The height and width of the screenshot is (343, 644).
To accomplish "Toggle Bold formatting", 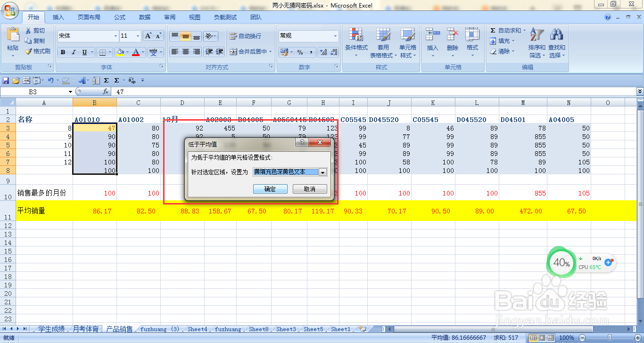I will [63, 52].
